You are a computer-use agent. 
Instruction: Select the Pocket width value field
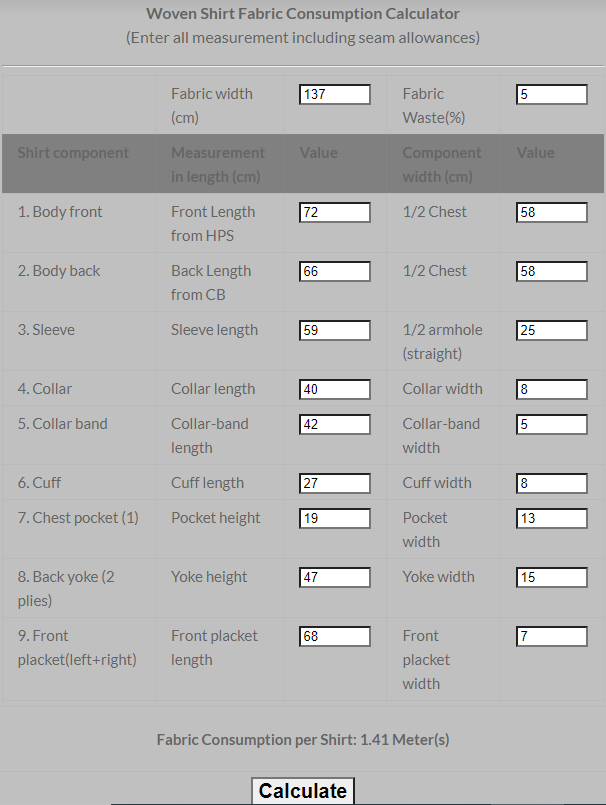coord(552,519)
